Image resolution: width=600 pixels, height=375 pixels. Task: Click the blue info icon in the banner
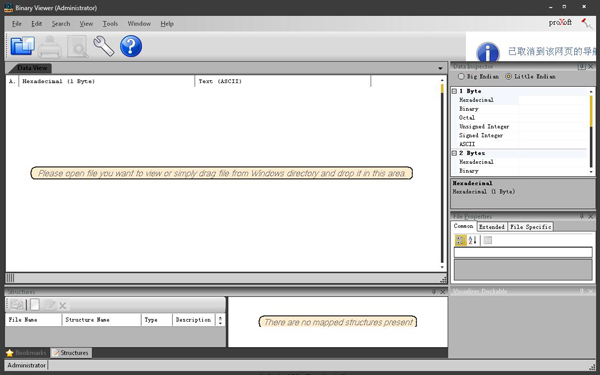point(488,52)
